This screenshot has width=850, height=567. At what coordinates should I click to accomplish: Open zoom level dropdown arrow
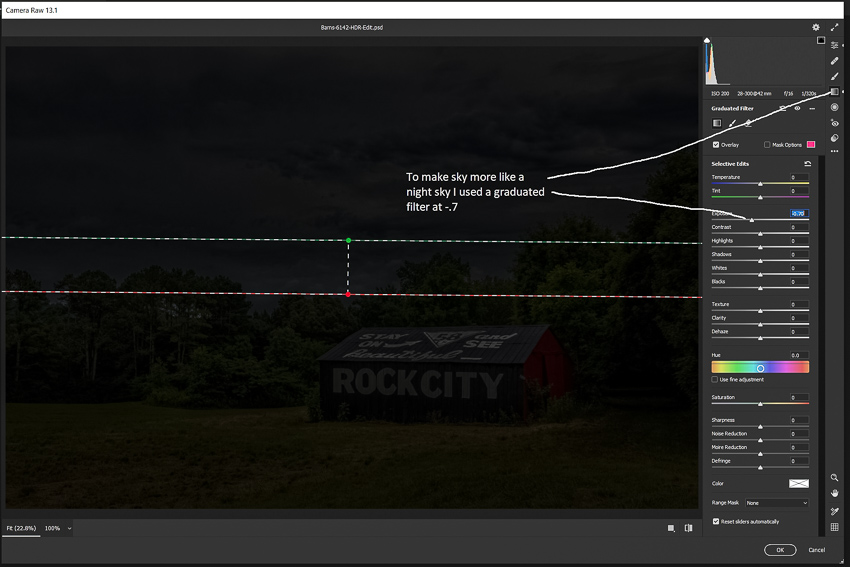point(69,528)
